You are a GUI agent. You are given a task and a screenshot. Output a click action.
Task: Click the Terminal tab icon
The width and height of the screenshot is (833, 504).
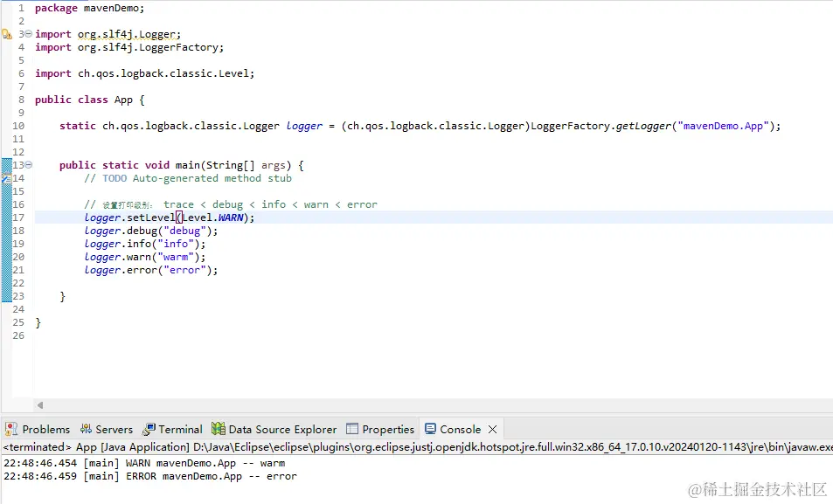pos(149,429)
